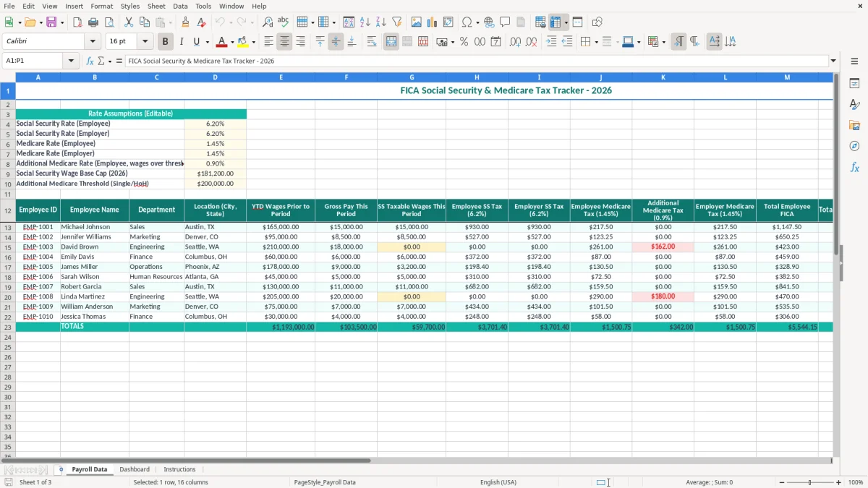This screenshot has width=868, height=488.
Task: Click the Copy icon
Action: tap(144, 22)
